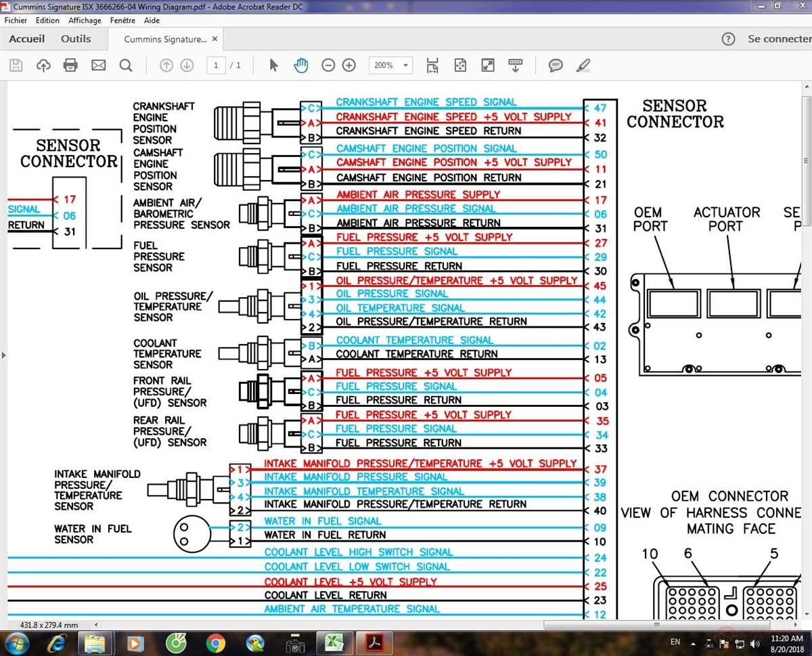Viewport: 812px width, 656px height.
Task: Select the highlighter pen tool
Action: [x=583, y=65]
